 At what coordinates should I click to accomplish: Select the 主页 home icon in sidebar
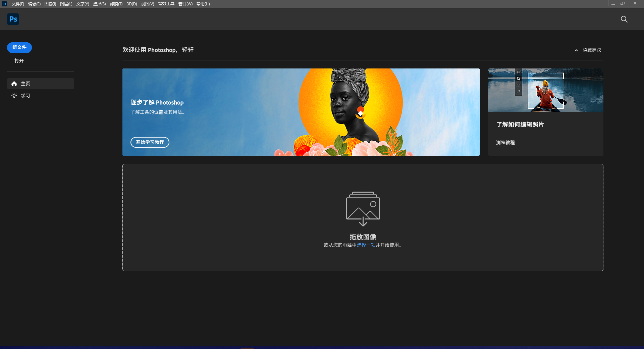[x=14, y=84]
